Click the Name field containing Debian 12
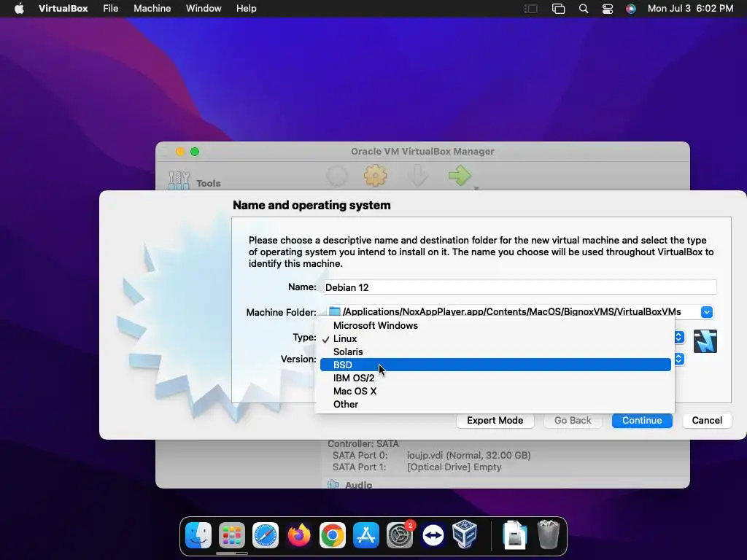This screenshot has width=747, height=560. 520,287
